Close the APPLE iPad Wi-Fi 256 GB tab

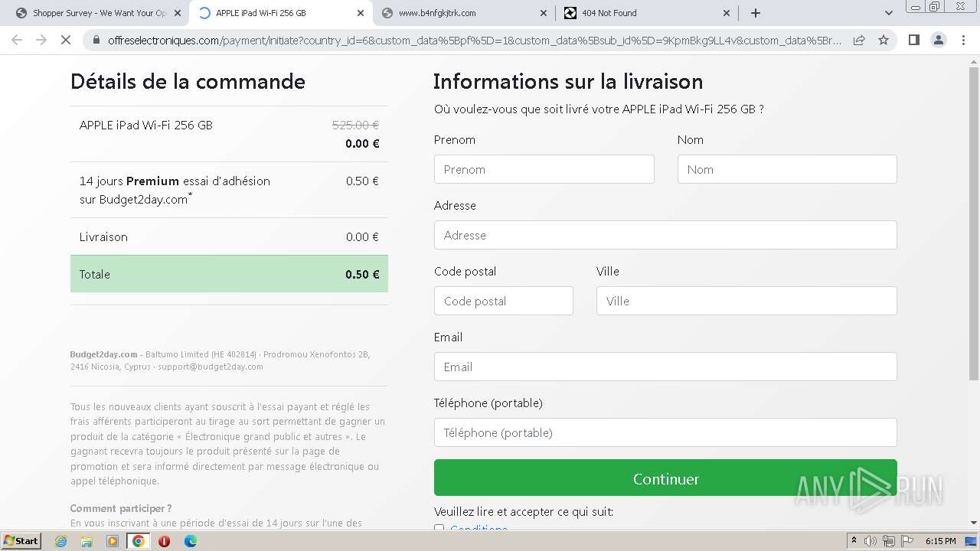click(x=361, y=13)
